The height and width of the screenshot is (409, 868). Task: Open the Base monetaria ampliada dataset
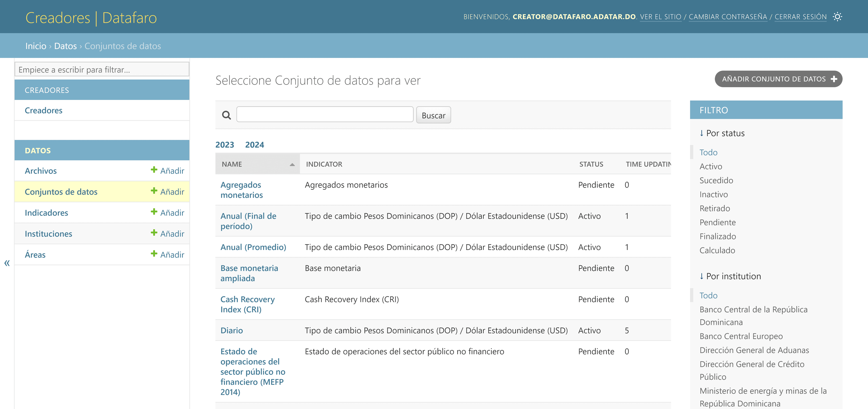[249, 273]
